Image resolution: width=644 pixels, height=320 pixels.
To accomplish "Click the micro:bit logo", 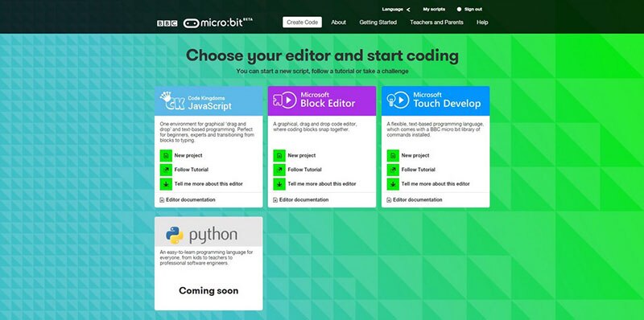I will 218,23.
